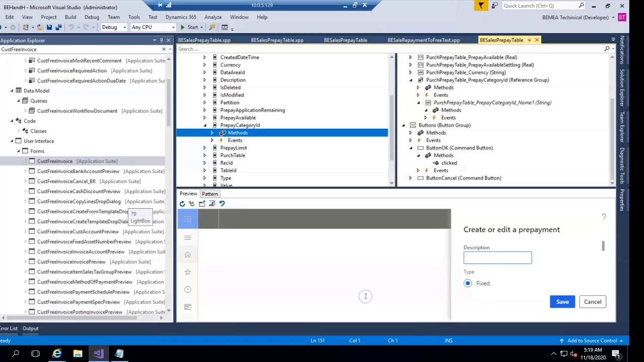Clear the CustFreeInvoice search text

pyautogui.click(x=164, y=49)
